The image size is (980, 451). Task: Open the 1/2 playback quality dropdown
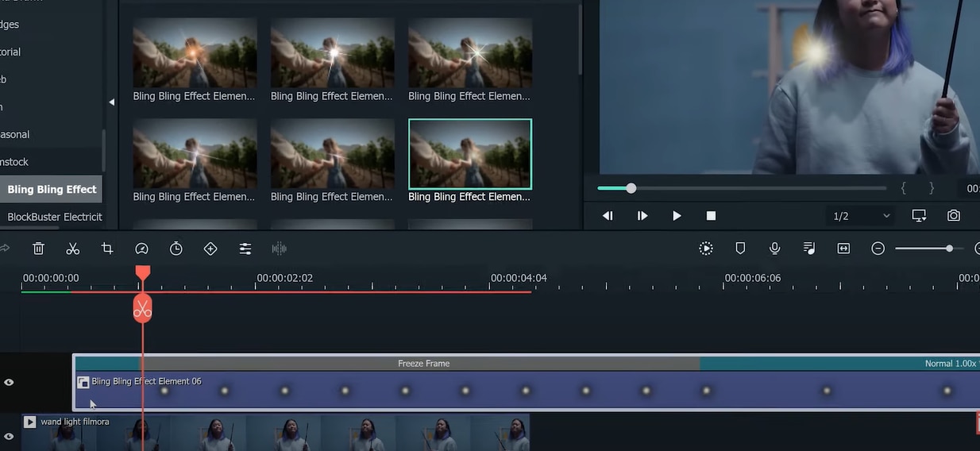[x=861, y=216]
